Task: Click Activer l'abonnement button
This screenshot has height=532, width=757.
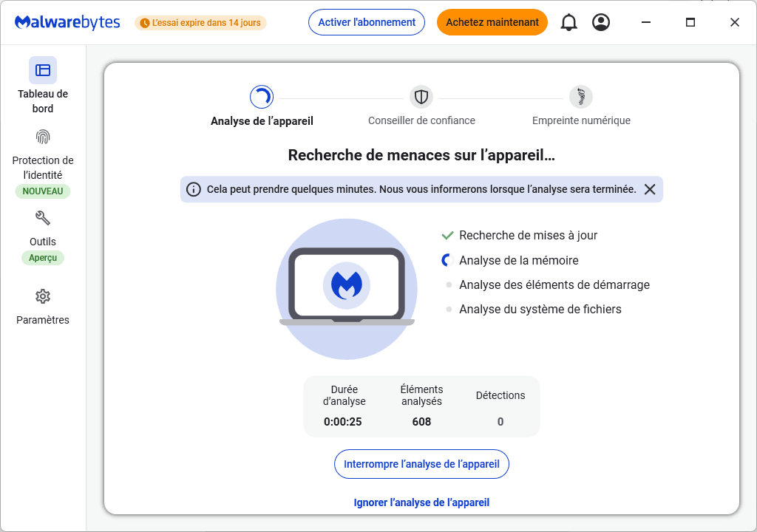Action: pos(367,22)
